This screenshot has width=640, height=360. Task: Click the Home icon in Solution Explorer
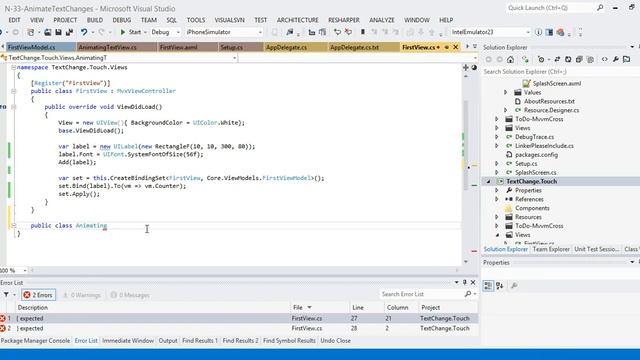pyautogui.click(x=510, y=60)
